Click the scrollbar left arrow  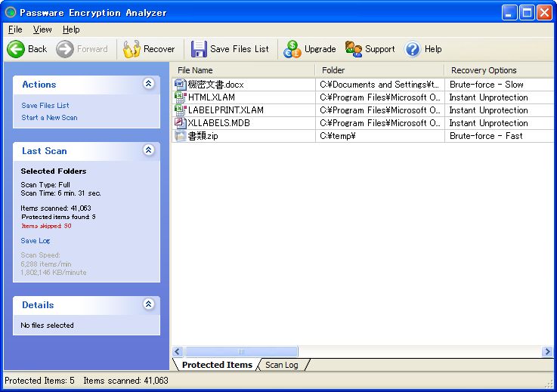pyautogui.click(x=178, y=351)
